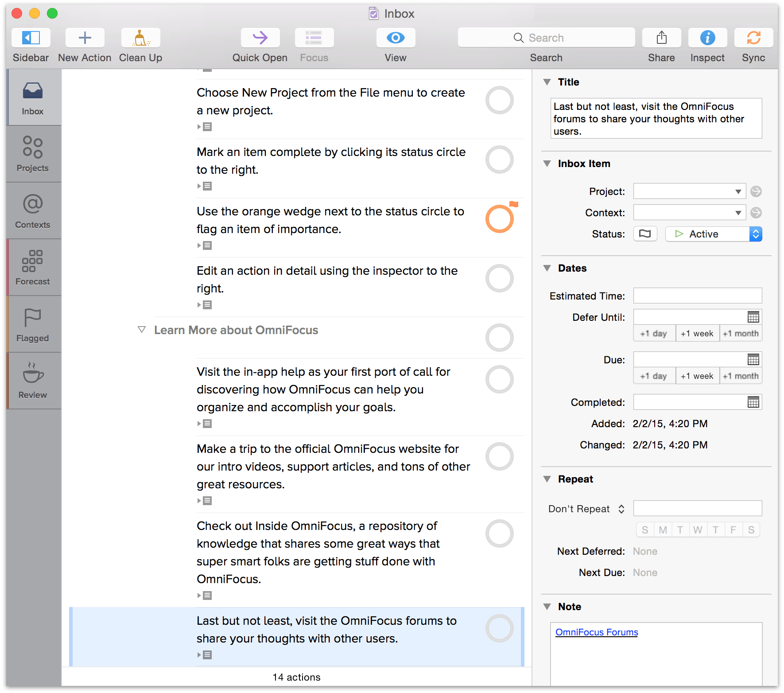Collapse the Dates inspector section
784x693 pixels.
[x=547, y=268]
